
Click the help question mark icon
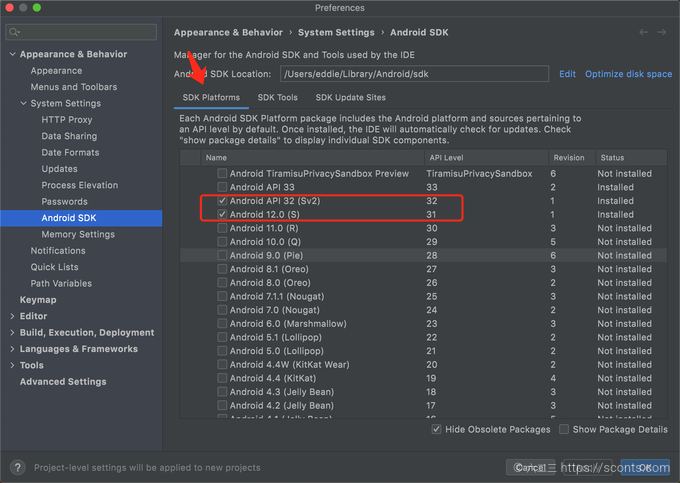coord(17,467)
